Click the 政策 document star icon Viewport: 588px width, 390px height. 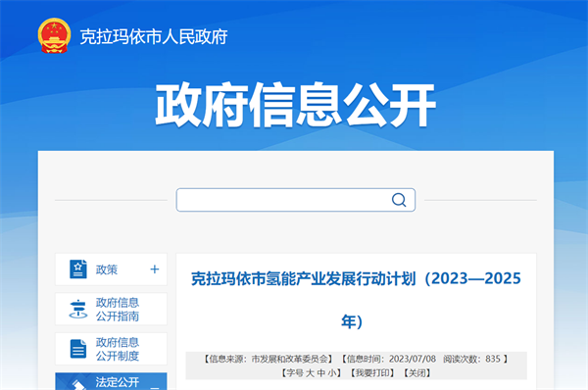[78, 268]
